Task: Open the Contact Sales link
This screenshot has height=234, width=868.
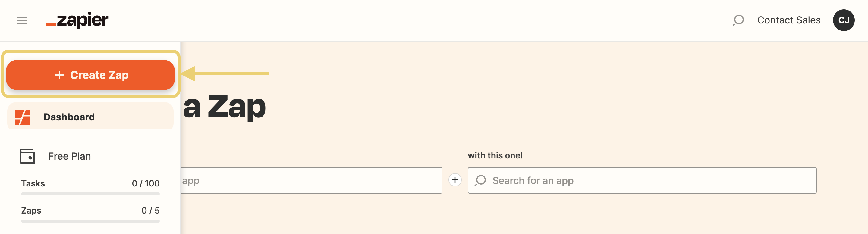Action: (x=789, y=20)
